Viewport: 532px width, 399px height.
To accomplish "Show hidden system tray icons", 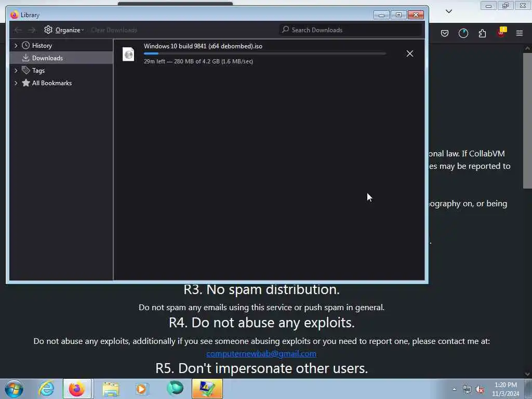I will click(454, 390).
